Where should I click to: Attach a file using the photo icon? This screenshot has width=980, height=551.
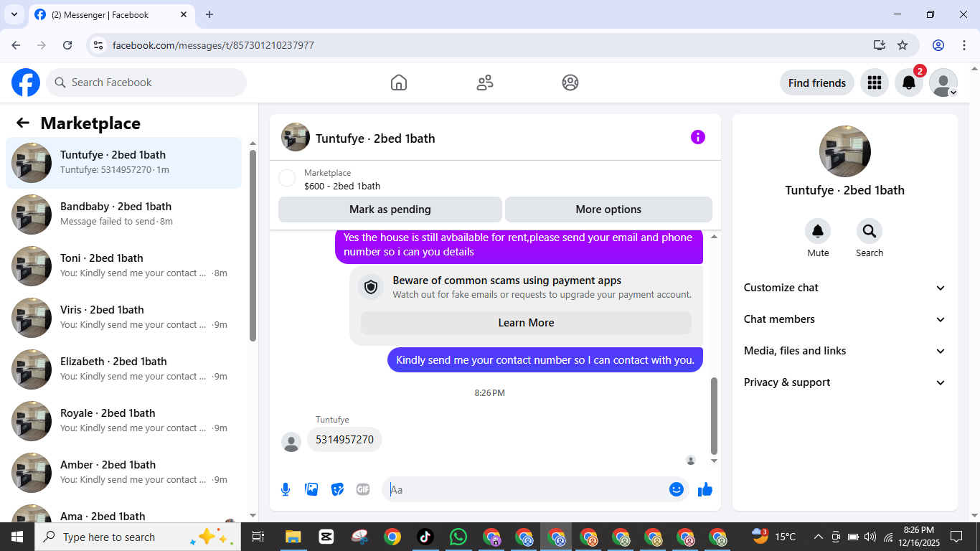311,489
